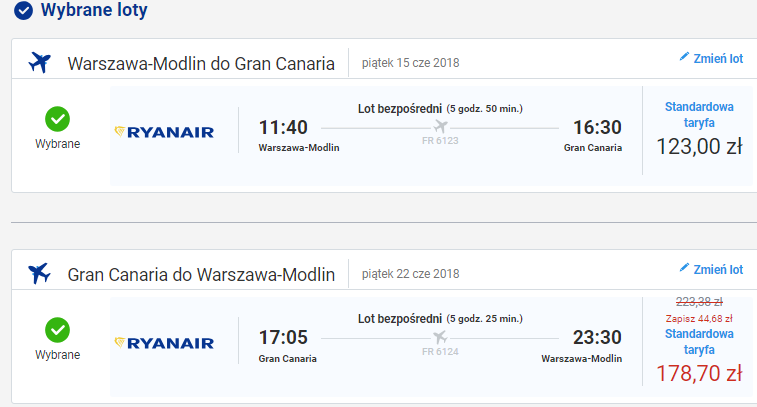Select the Standardowa taryfa priced 178,70 zł
Screen dimensions: 757x407
[x=699, y=341]
